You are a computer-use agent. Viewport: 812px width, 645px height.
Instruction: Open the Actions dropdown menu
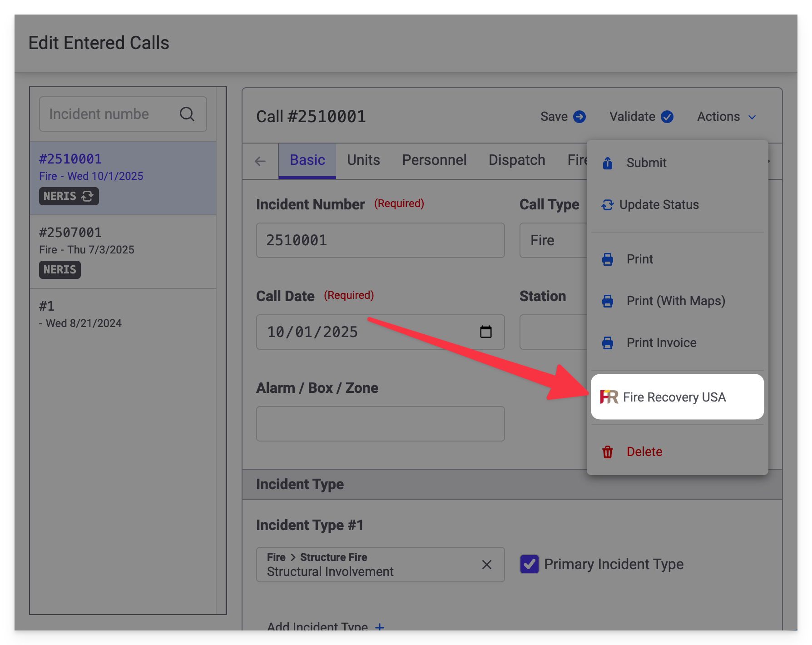pos(726,117)
